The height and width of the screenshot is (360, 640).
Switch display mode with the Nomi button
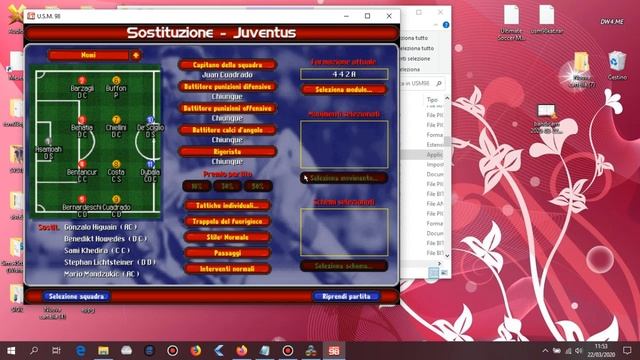pyautogui.click(x=89, y=55)
